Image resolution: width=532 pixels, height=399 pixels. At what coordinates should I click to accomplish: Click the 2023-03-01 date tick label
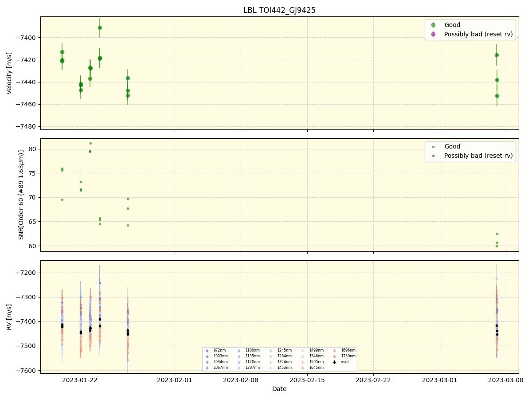tap(440, 380)
